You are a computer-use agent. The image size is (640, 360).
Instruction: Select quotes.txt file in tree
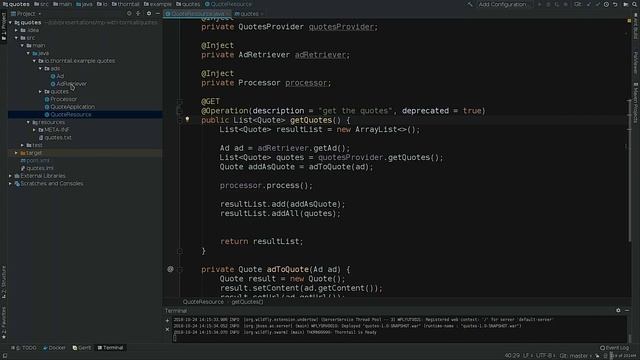55,138
